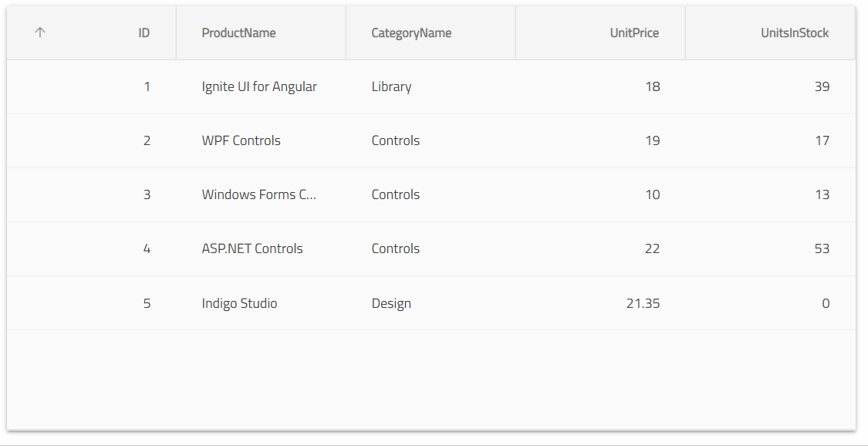Click the Design category cell
The width and height of the screenshot is (868, 446).
[x=391, y=302]
